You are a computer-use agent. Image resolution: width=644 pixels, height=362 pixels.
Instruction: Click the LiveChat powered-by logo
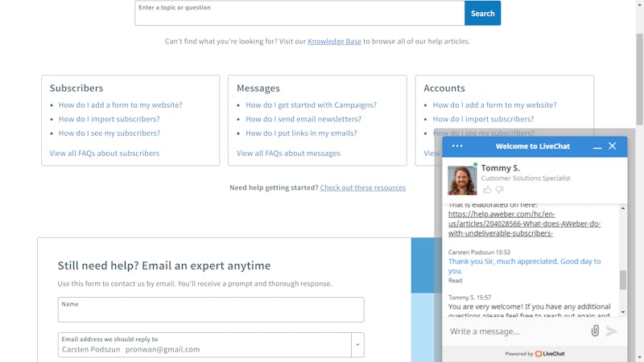click(x=550, y=353)
